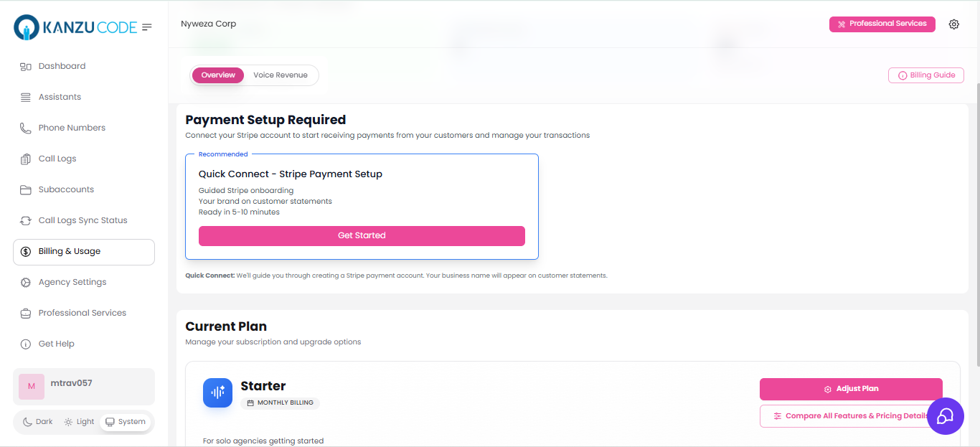Select the Assistants icon in the sidebar
Screen dimensions: 980x447
(x=25, y=96)
